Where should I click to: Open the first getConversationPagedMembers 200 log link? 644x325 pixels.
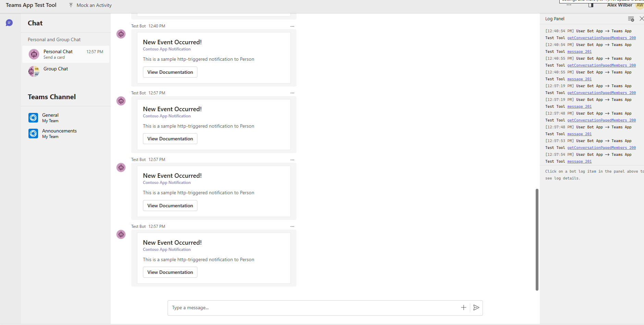click(x=602, y=38)
